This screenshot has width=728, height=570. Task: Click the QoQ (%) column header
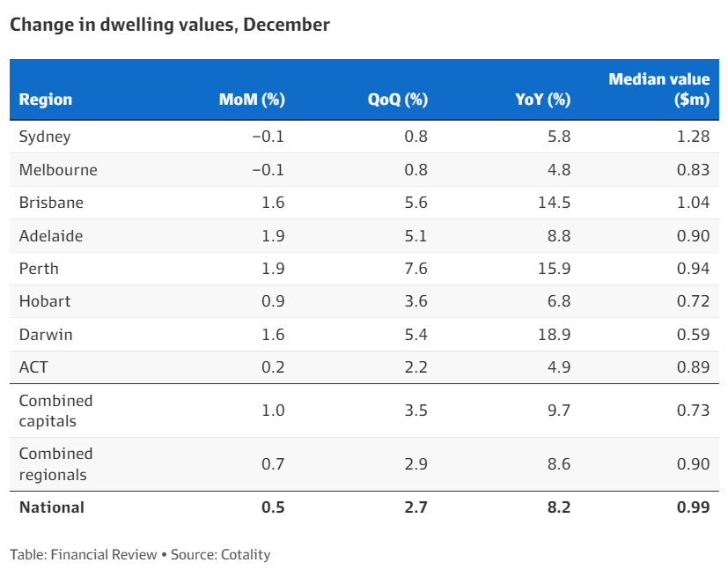point(398,100)
